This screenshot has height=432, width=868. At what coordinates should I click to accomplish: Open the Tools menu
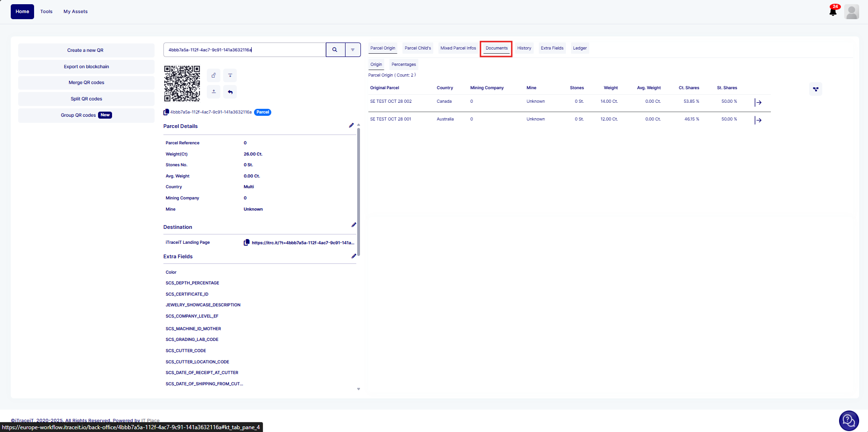(x=46, y=12)
